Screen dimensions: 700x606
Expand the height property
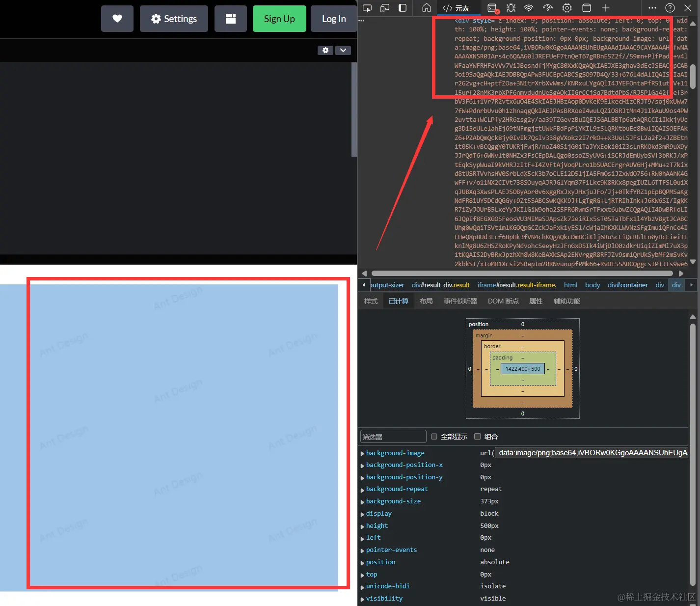click(362, 526)
